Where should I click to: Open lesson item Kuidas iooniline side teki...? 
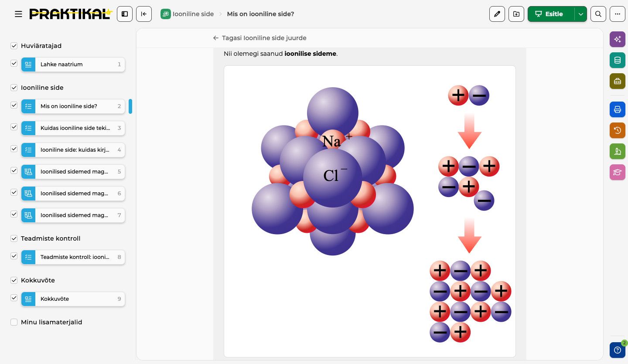pyautogui.click(x=73, y=128)
